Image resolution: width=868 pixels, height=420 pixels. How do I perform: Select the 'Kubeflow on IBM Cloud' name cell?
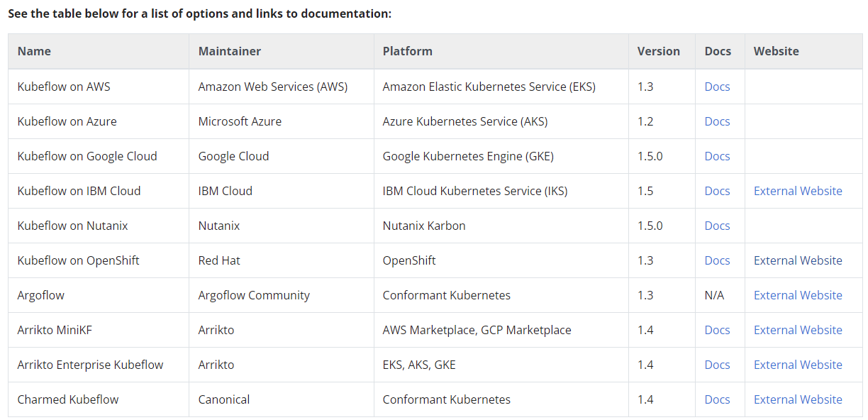[99, 191]
